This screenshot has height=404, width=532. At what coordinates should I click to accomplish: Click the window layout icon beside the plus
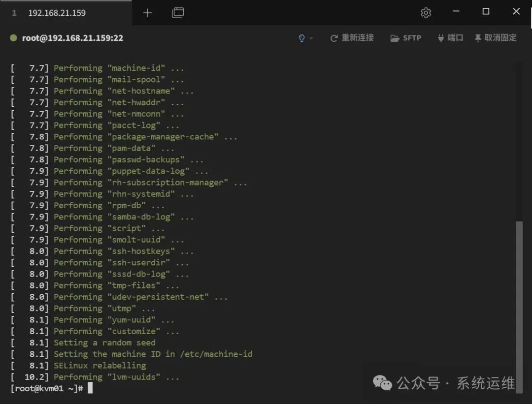178,13
